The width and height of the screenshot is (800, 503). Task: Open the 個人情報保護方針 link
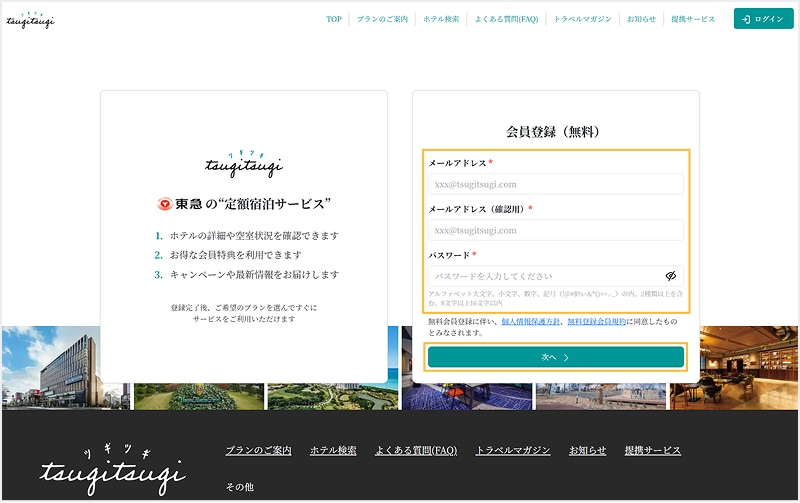coord(531,322)
